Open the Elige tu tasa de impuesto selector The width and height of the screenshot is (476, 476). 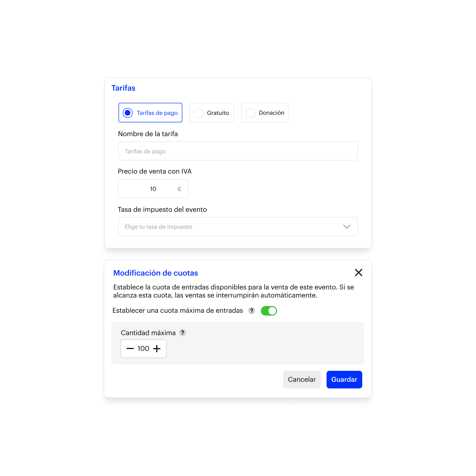(x=238, y=227)
